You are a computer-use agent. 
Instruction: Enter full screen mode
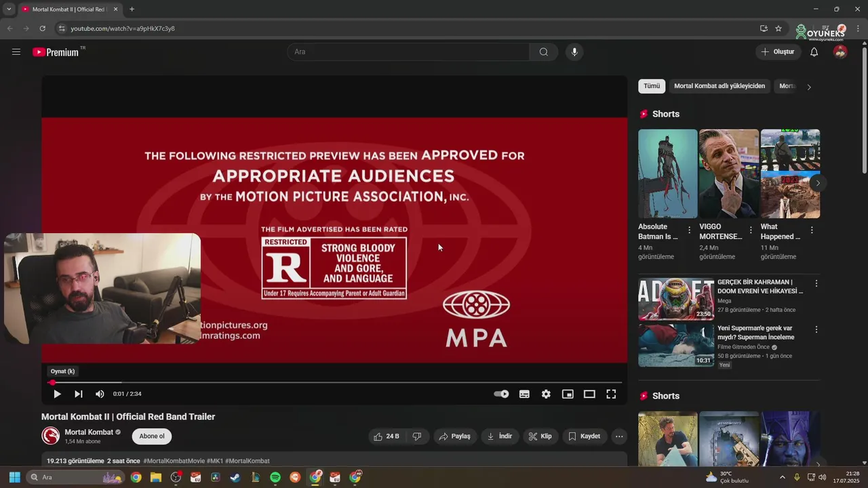(x=611, y=394)
